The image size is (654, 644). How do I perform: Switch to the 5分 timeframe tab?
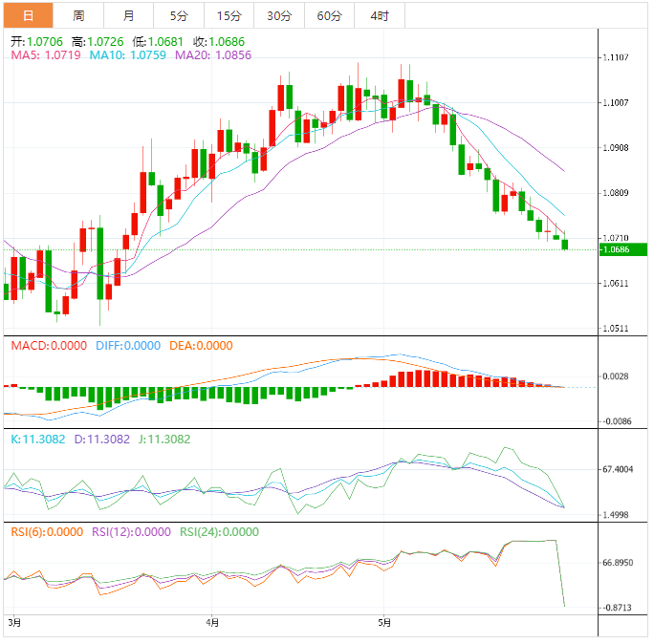point(179,16)
